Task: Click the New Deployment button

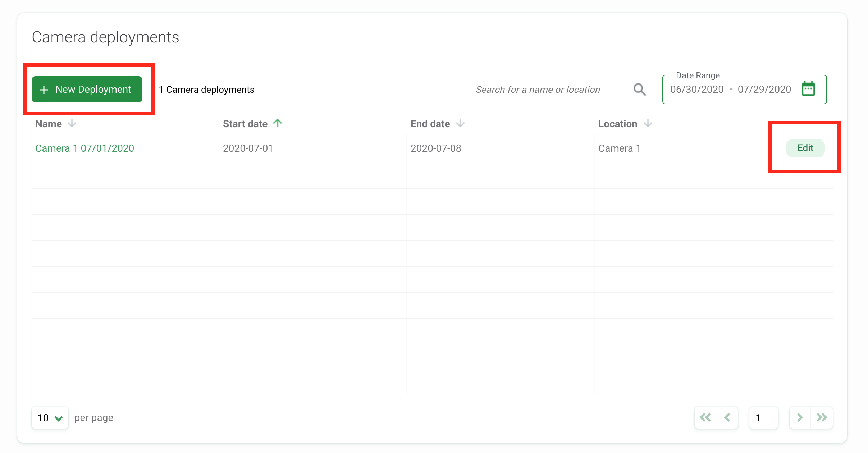Action: point(87,89)
